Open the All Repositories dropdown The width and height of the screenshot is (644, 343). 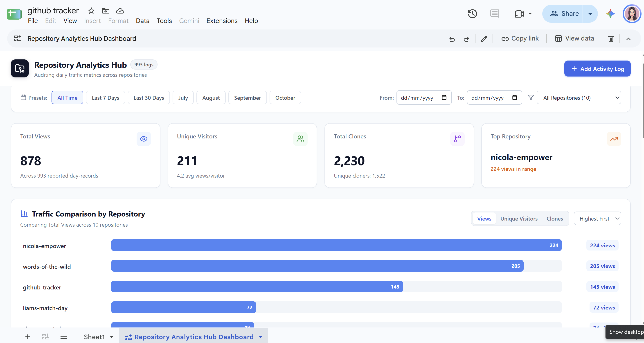[x=579, y=97]
